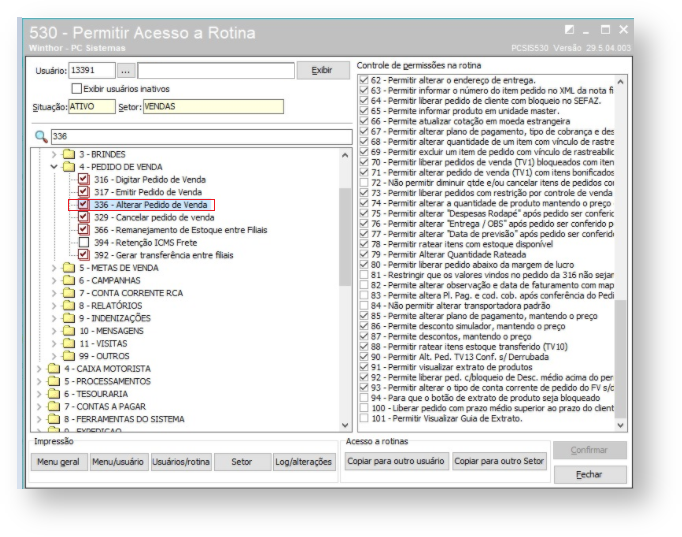Screen dimensions: 682x537
Task: Click the 11 - VISITAS folder icon
Action: pos(68,344)
